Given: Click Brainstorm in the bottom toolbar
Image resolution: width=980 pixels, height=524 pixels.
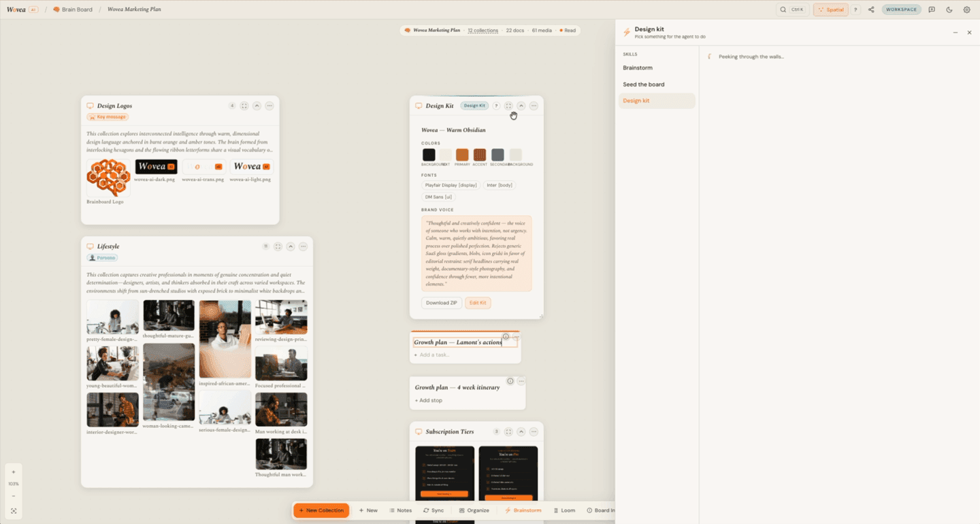Looking at the screenshot, I should pyautogui.click(x=523, y=510).
